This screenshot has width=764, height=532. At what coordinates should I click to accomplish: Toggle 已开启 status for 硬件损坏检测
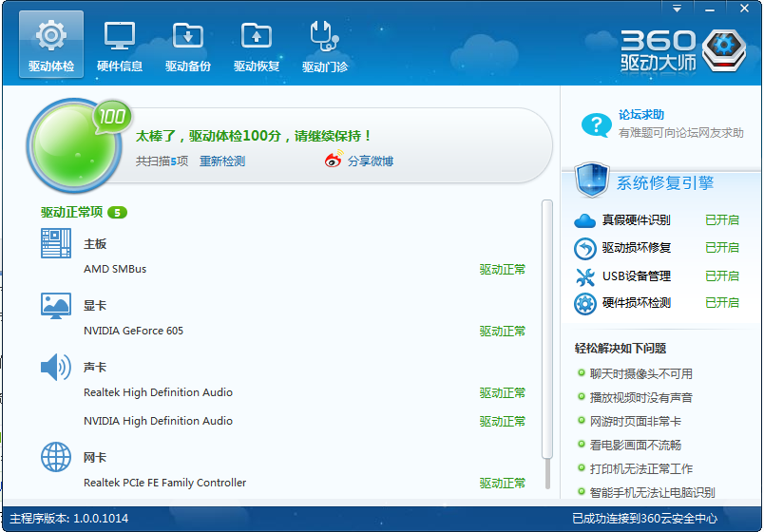click(721, 303)
